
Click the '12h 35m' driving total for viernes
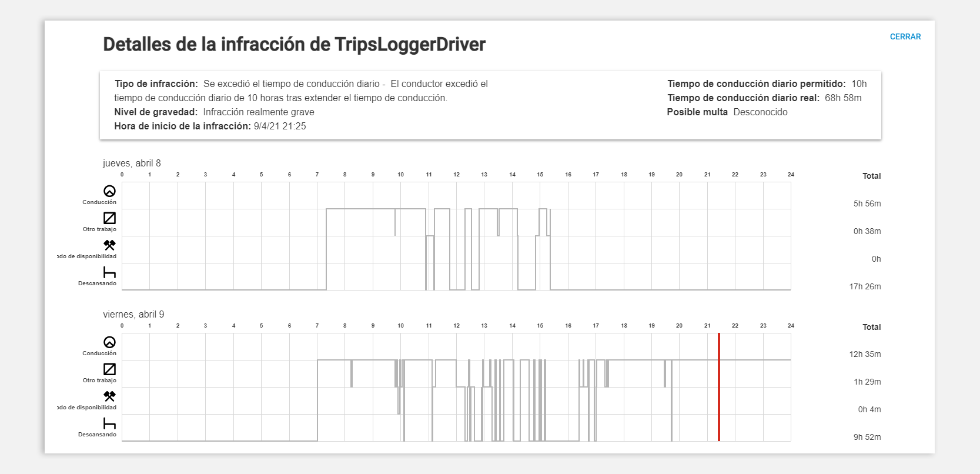(865, 354)
